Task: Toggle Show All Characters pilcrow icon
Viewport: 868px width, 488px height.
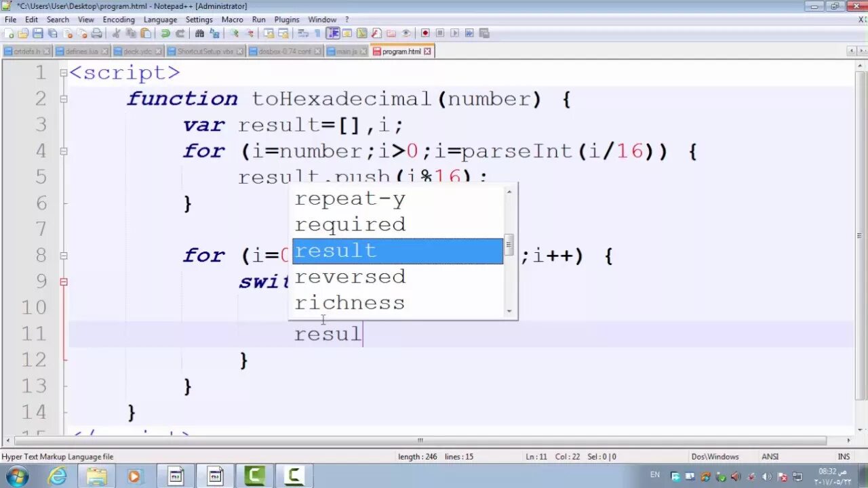Action: coord(317,33)
